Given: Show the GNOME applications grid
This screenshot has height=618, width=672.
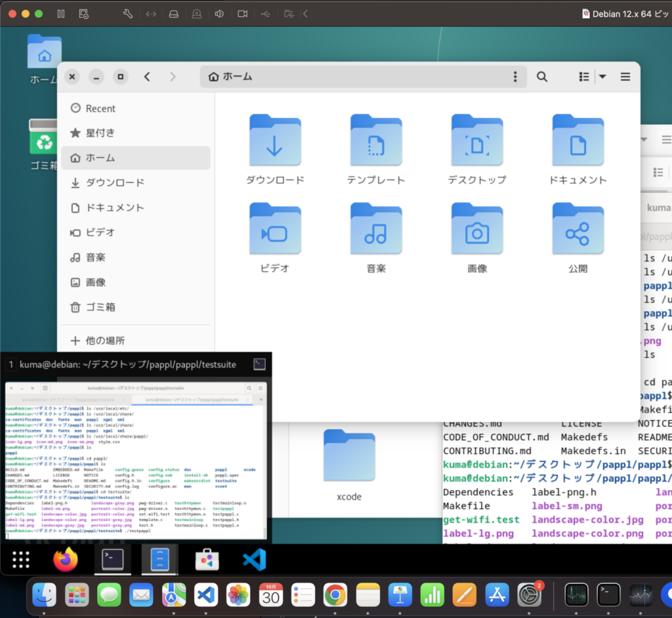Looking at the screenshot, I should point(22,560).
